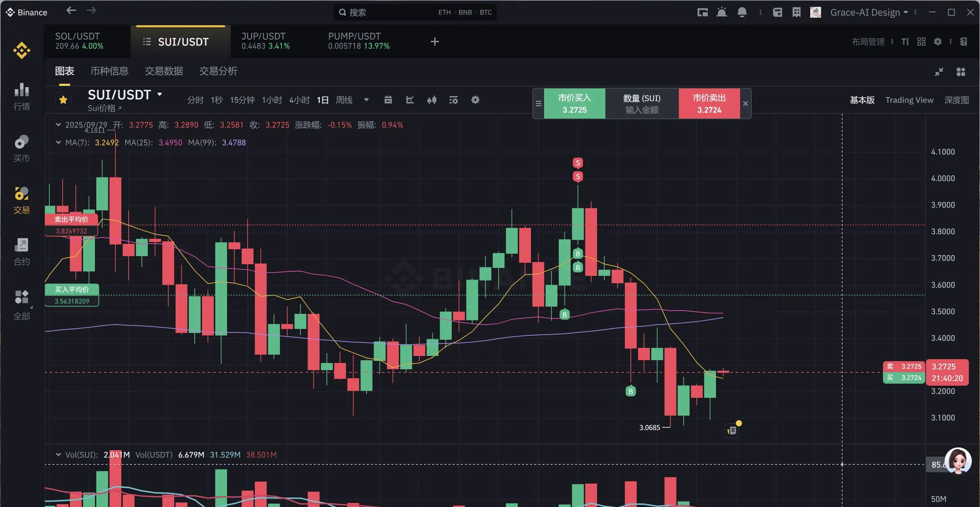
Task: Select the 分时 timeframe
Action: pyautogui.click(x=195, y=100)
